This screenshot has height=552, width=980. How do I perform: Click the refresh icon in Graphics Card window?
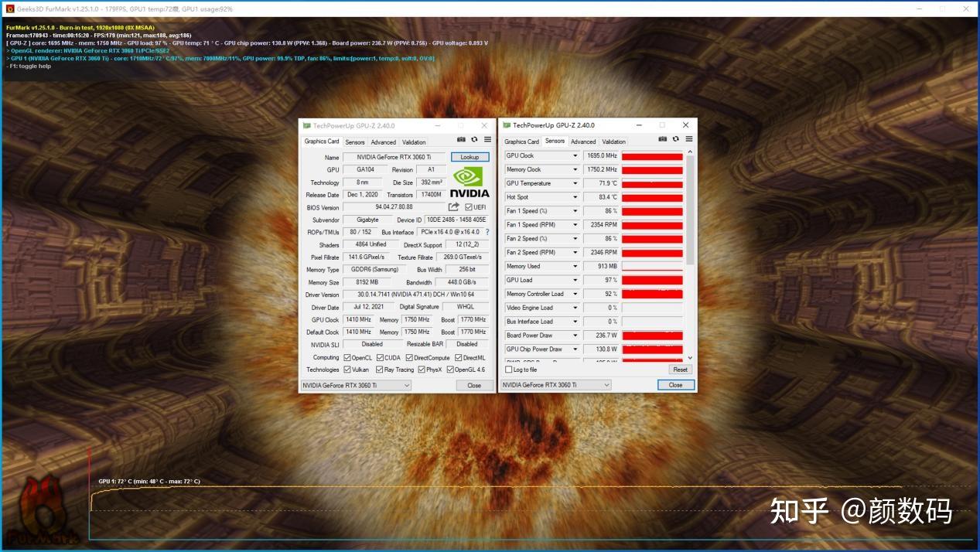(474, 139)
